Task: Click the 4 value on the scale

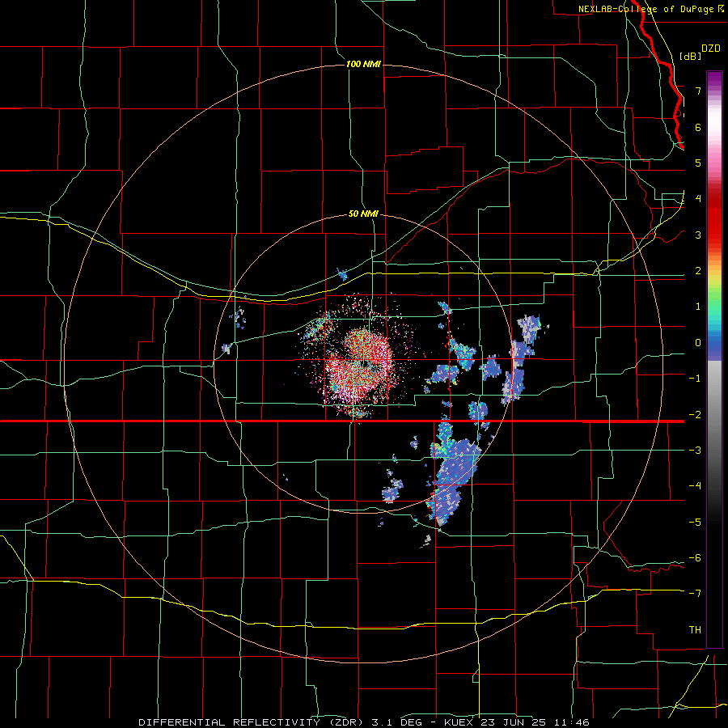Action: (698, 199)
